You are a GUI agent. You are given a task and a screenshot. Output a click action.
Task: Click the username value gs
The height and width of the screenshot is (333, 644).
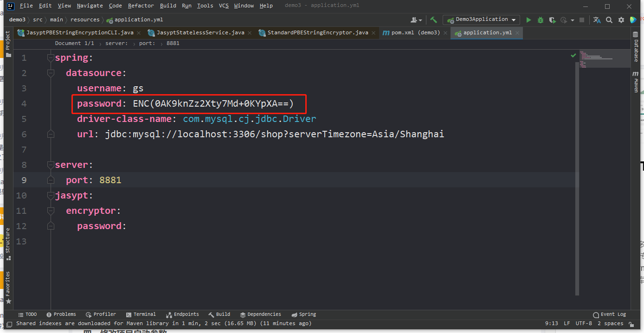pos(138,88)
